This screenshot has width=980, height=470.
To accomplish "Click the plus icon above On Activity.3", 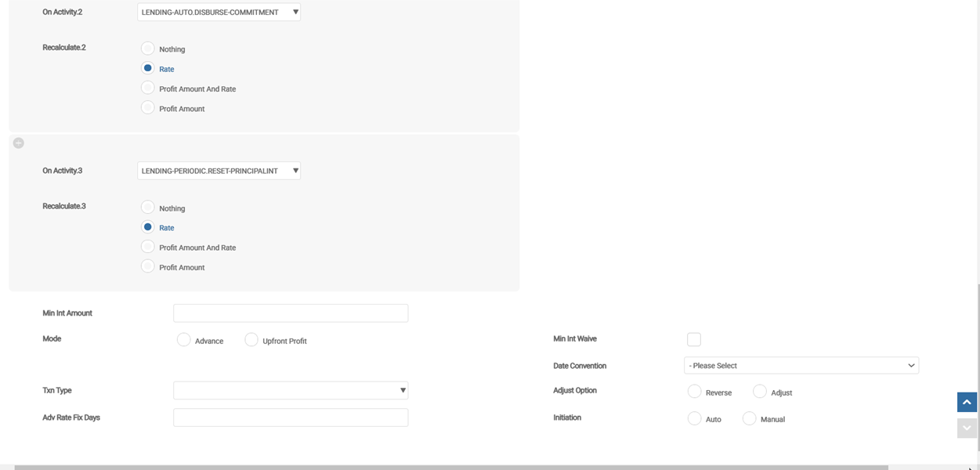I will click(19, 143).
